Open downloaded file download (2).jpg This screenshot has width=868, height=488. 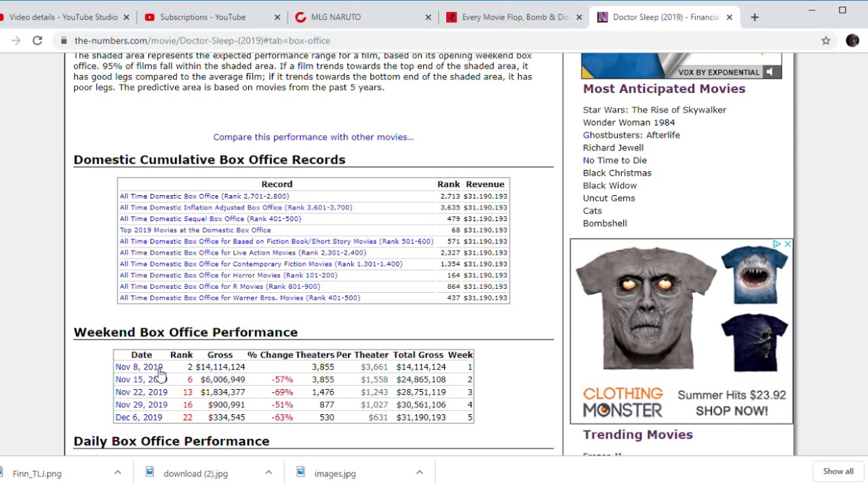195,473
